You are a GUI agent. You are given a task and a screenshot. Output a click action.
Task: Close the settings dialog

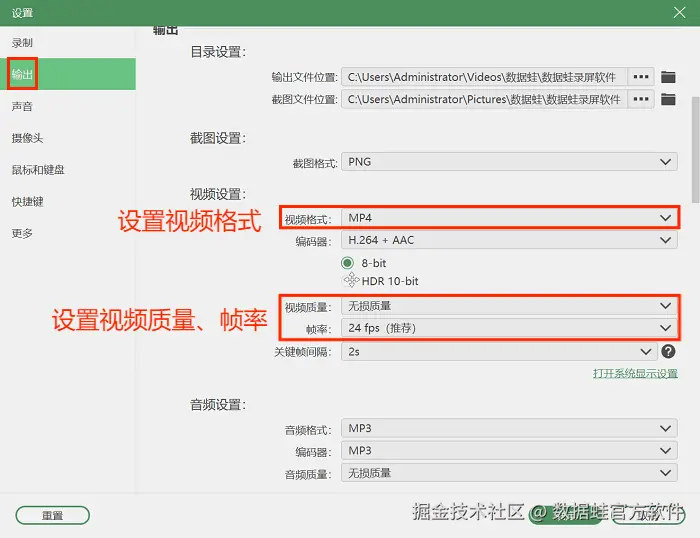click(679, 13)
